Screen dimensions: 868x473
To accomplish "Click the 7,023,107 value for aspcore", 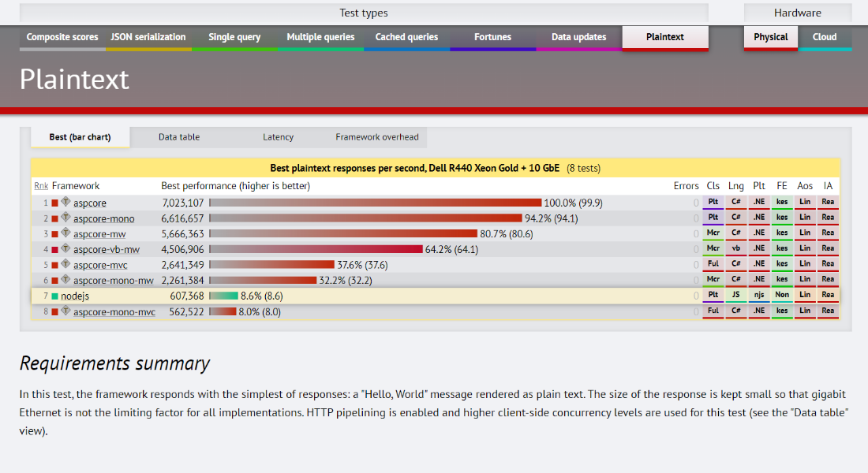I will pos(183,203).
